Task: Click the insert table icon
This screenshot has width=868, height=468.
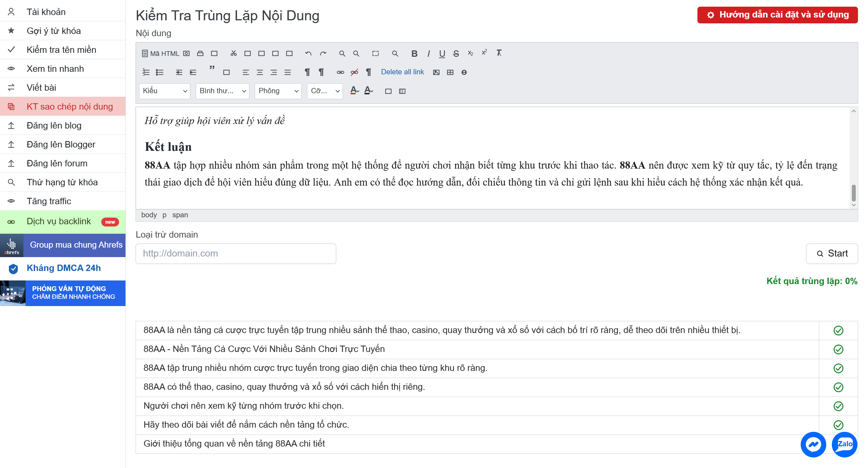Action: [450, 72]
